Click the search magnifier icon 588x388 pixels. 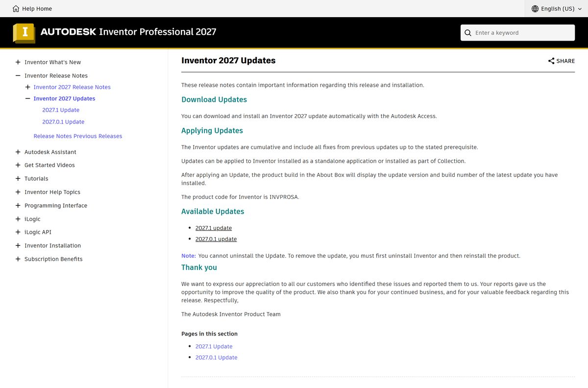click(x=468, y=33)
